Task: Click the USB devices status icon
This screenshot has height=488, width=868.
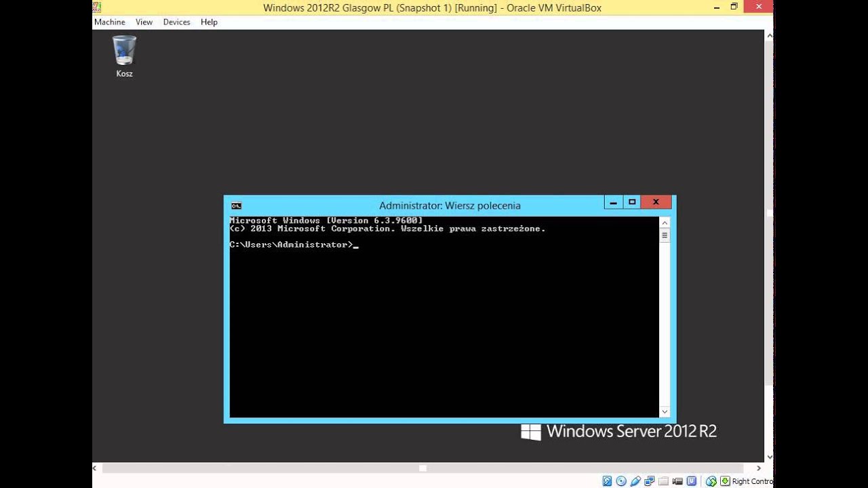Action: click(635, 481)
